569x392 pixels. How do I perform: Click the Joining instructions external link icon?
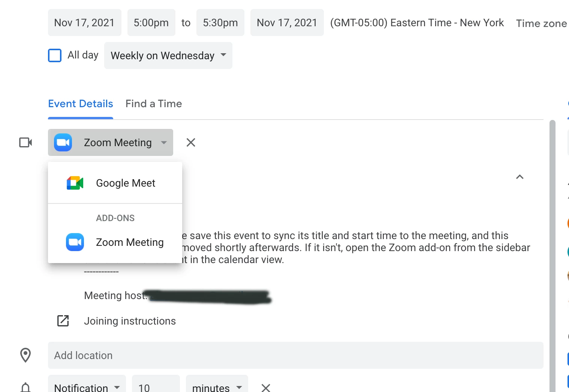pyautogui.click(x=63, y=321)
